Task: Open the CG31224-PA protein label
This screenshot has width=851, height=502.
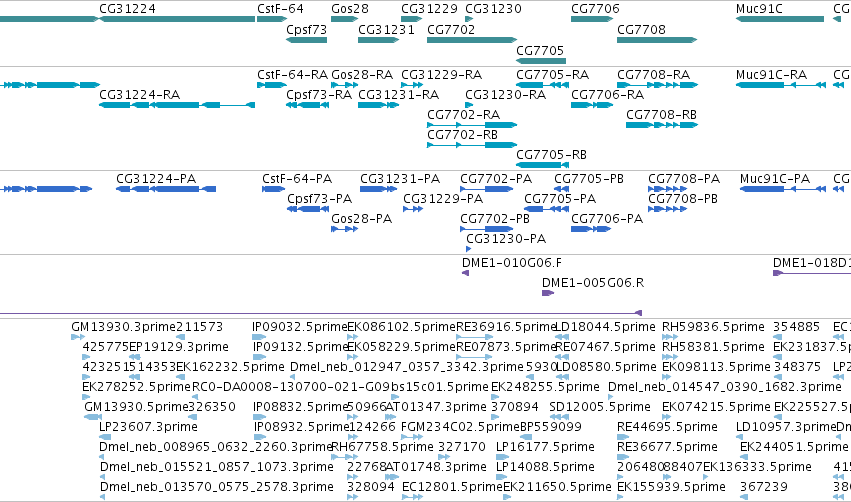Action: pyautogui.click(x=156, y=179)
